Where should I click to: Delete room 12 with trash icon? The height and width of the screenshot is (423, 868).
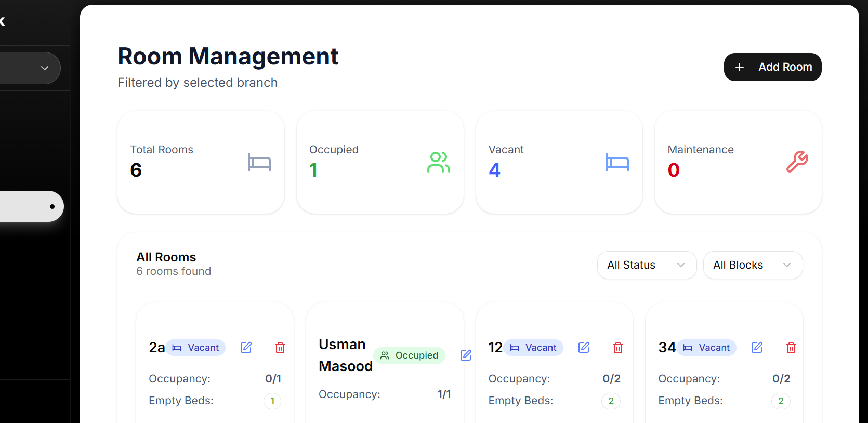[x=618, y=348]
